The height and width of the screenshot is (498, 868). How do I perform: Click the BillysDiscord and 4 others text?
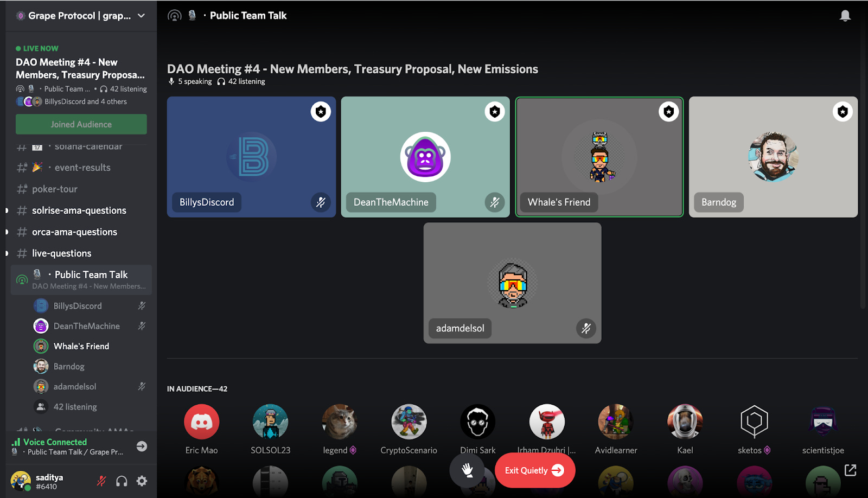click(86, 101)
